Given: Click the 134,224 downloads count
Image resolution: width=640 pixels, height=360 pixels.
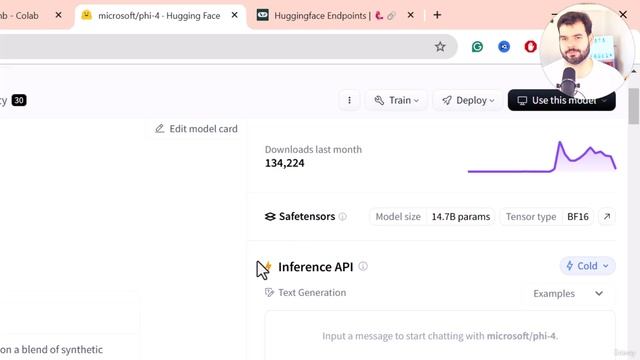Looking at the screenshot, I should [x=284, y=163].
